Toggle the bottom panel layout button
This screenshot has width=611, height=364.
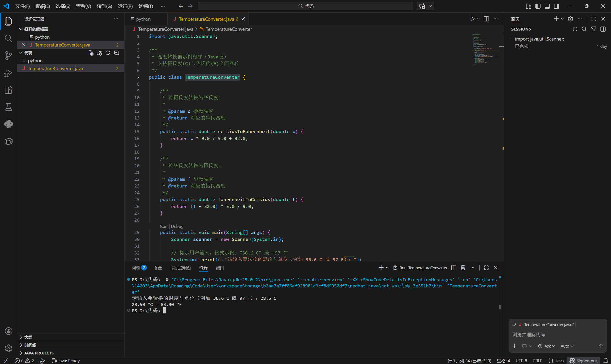[547, 6]
